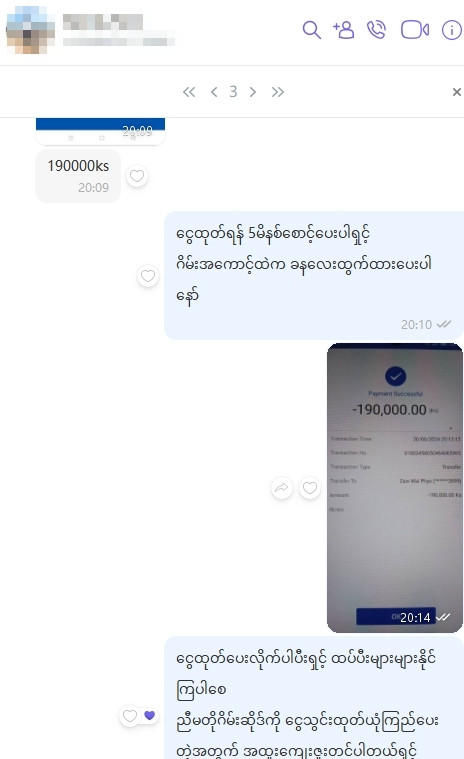Open the contact's blurred profile avatar
This screenshot has height=759, width=464.
[30, 30]
